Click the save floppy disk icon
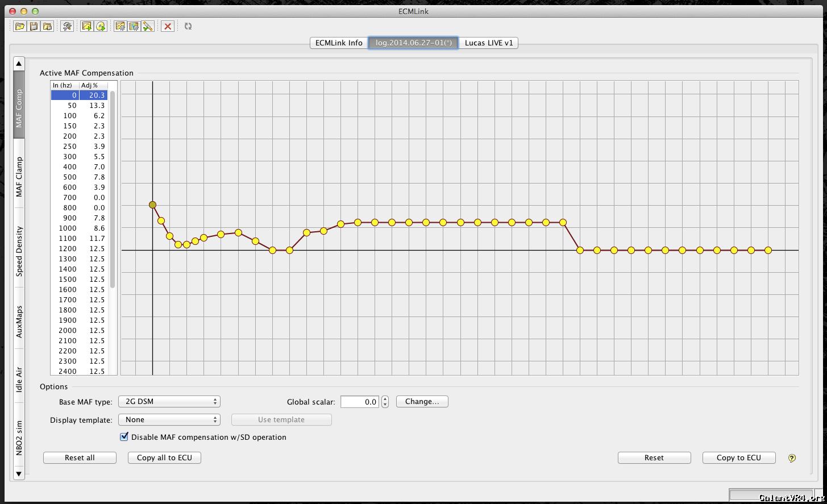The image size is (827, 504). [x=34, y=26]
